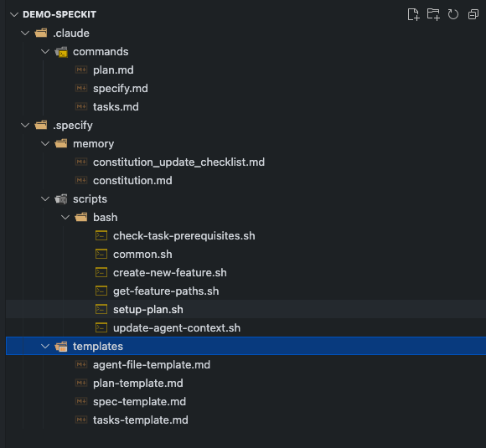Select the templates folder label

click(x=98, y=347)
